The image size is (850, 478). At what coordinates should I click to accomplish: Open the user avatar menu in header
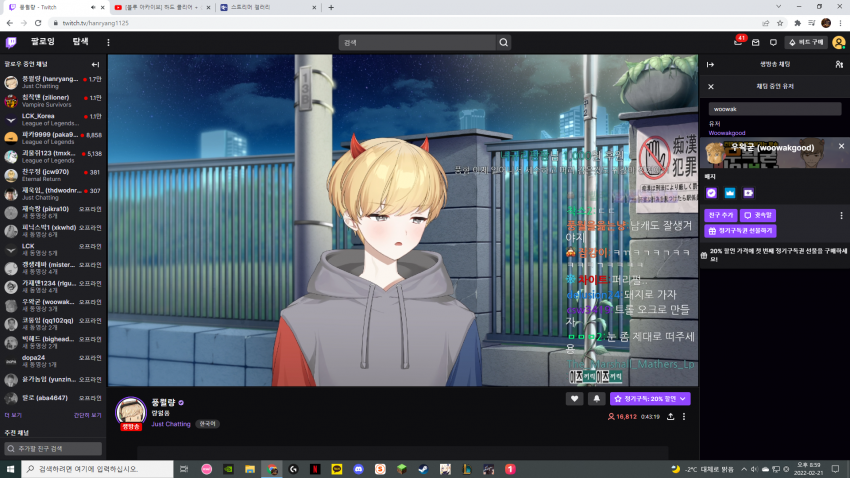coord(839,42)
